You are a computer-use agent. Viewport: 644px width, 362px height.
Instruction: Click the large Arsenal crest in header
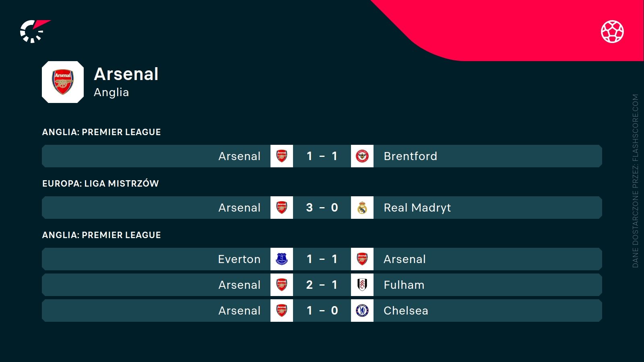point(63,82)
